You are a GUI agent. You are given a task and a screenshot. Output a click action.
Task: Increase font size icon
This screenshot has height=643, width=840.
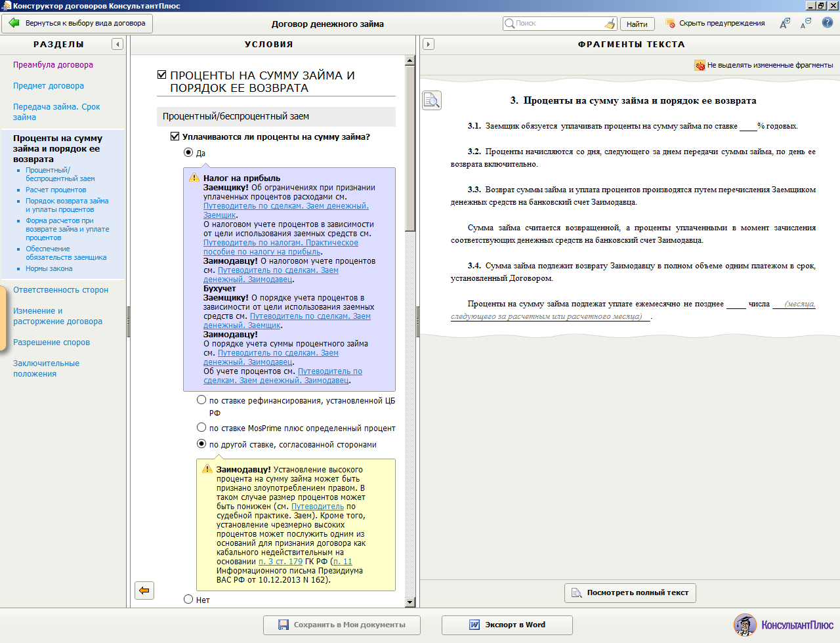click(785, 23)
